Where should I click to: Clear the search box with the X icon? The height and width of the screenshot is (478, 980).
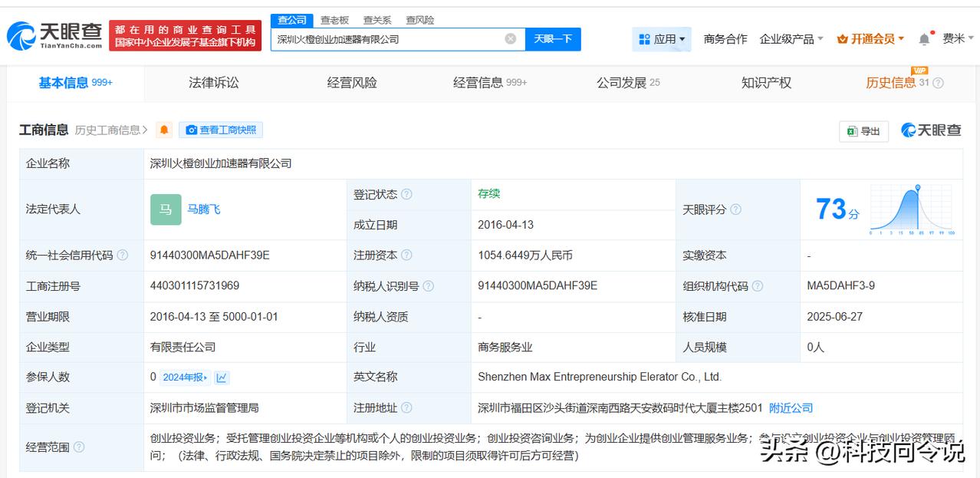click(511, 38)
